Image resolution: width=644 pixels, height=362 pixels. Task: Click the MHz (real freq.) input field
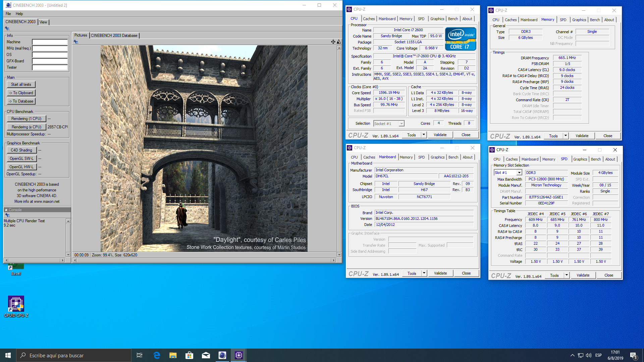[50, 48]
